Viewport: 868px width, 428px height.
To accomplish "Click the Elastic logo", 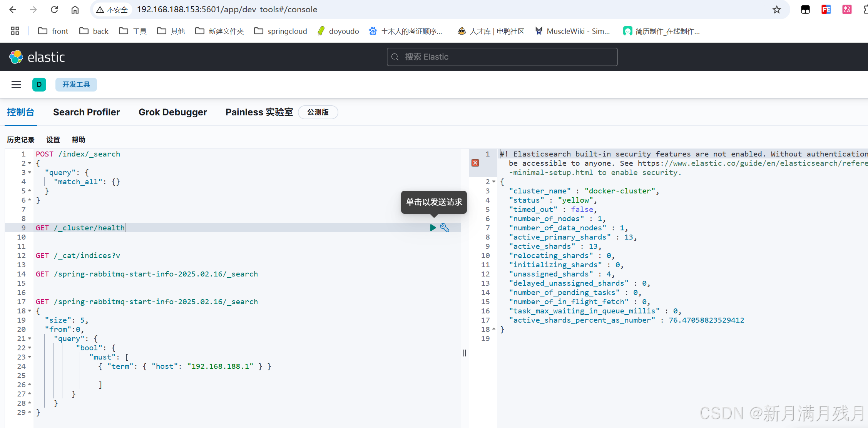I will 37,57.
